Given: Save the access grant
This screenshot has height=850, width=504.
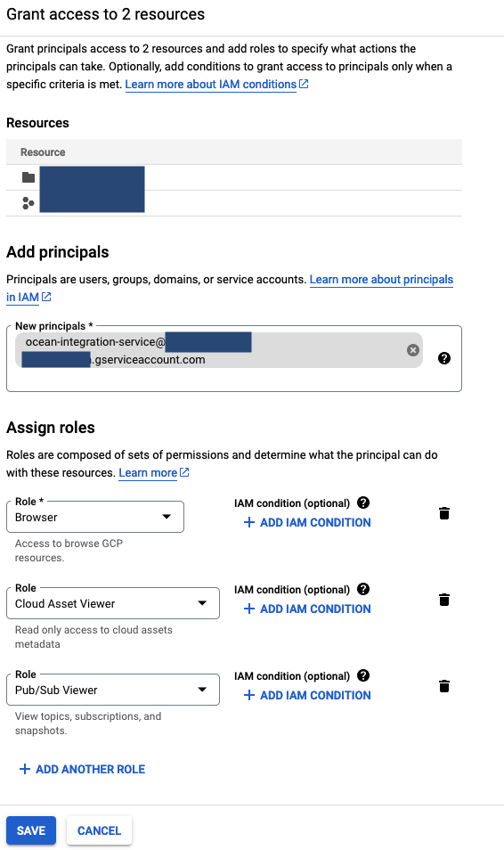Looking at the screenshot, I should click(31, 830).
